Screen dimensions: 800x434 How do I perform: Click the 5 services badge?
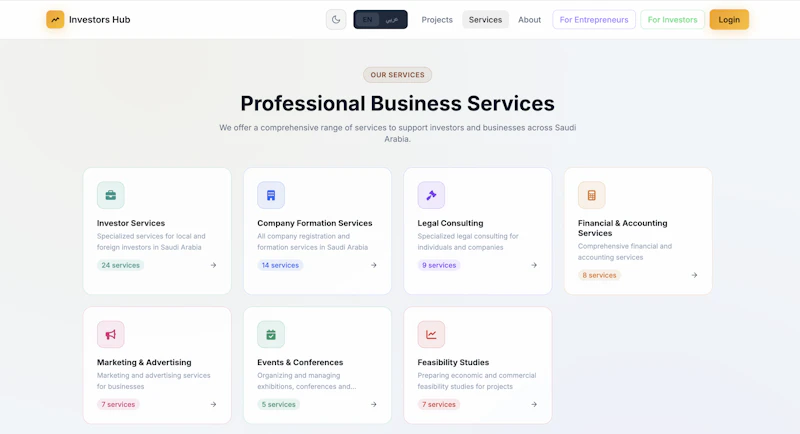coord(278,404)
